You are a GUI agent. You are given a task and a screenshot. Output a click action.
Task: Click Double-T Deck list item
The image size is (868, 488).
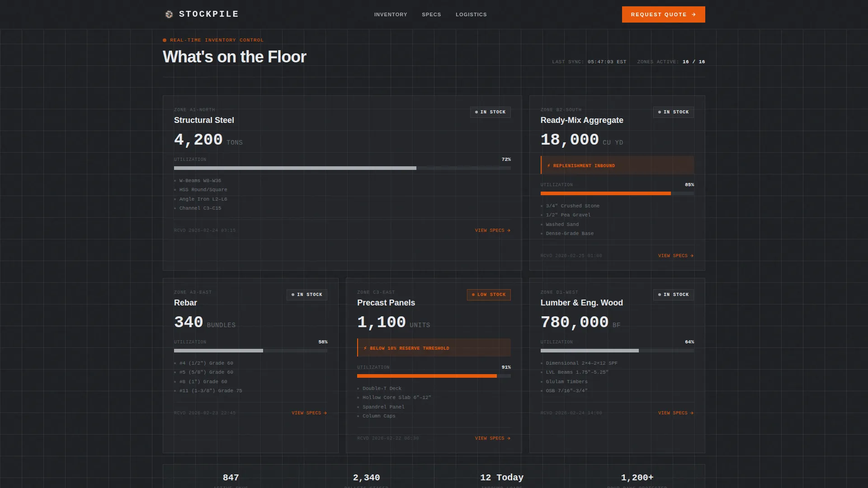[382, 389]
